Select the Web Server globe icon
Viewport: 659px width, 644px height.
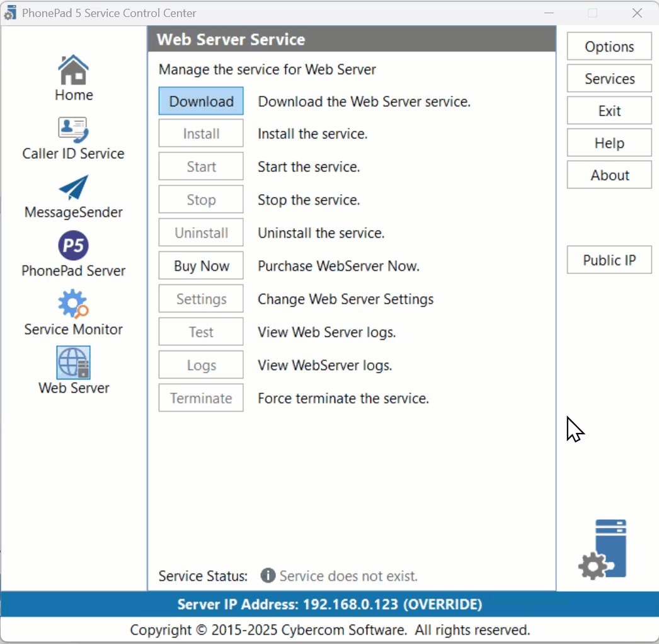coord(73,362)
